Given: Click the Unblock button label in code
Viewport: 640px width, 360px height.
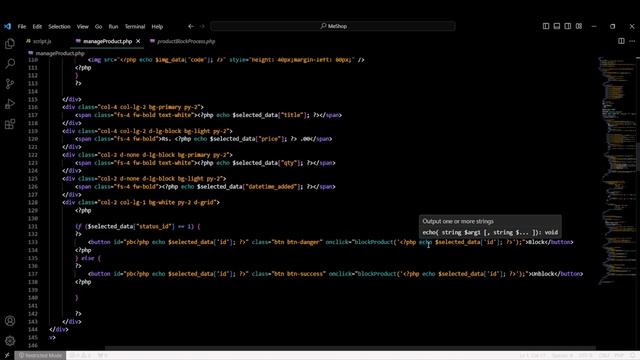Looking at the screenshot, I should [x=543, y=274].
